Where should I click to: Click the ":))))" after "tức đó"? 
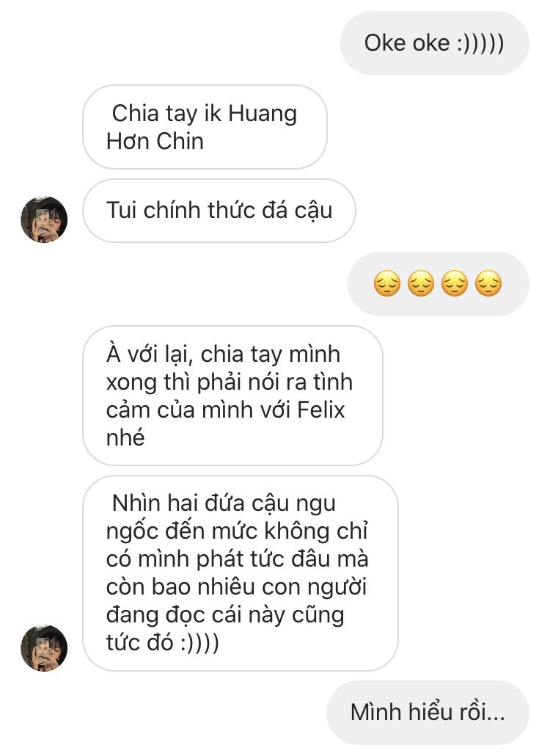pyautogui.click(x=200, y=643)
